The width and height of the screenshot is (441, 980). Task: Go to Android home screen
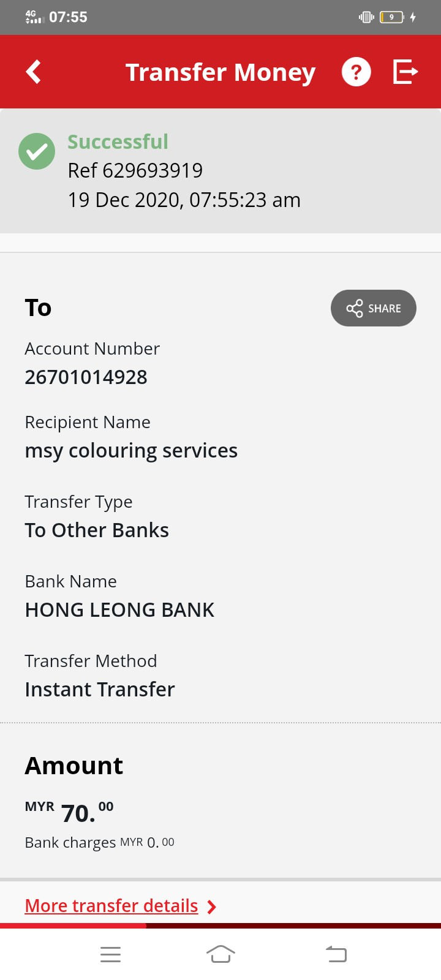point(221,954)
